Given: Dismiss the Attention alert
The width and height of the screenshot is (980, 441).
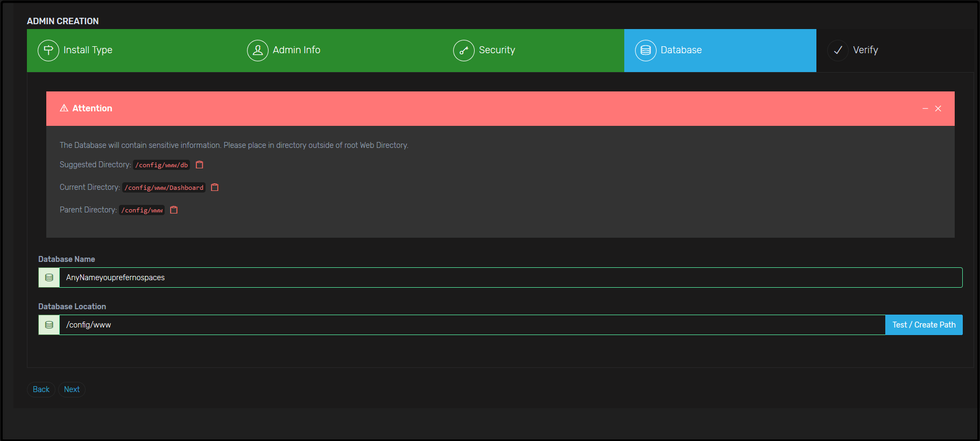Looking at the screenshot, I should pos(938,109).
